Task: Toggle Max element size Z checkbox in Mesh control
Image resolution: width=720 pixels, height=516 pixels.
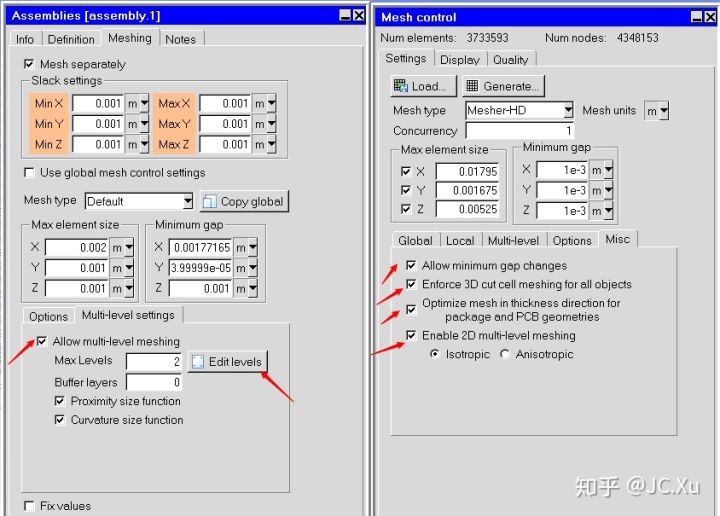Action: coord(406,209)
